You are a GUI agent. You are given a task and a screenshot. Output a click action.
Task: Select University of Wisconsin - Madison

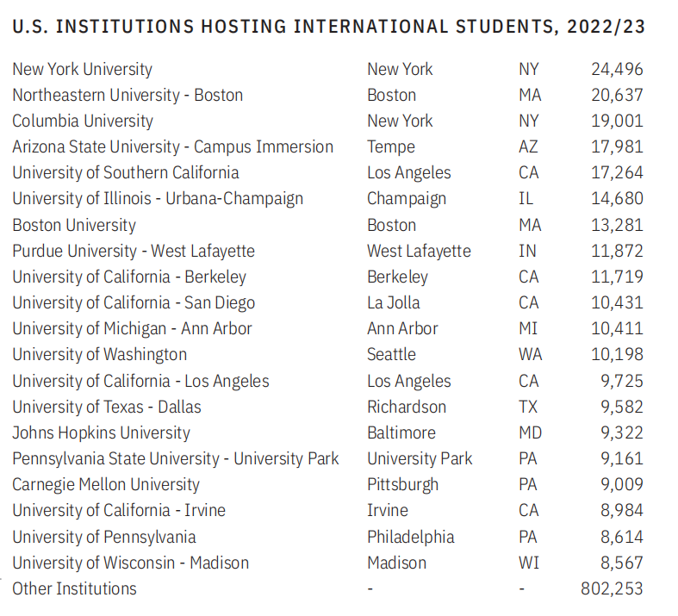131,563
